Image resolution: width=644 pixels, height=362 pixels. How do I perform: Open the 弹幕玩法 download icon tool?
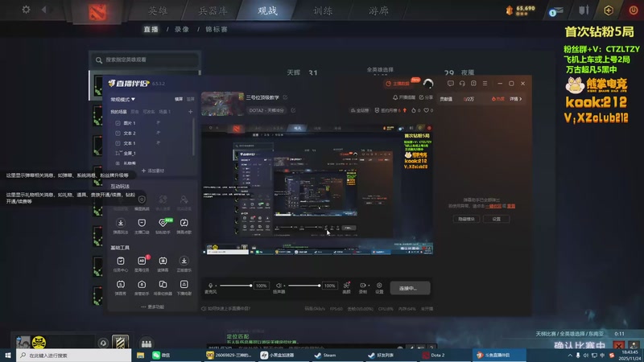[x=120, y=226]
